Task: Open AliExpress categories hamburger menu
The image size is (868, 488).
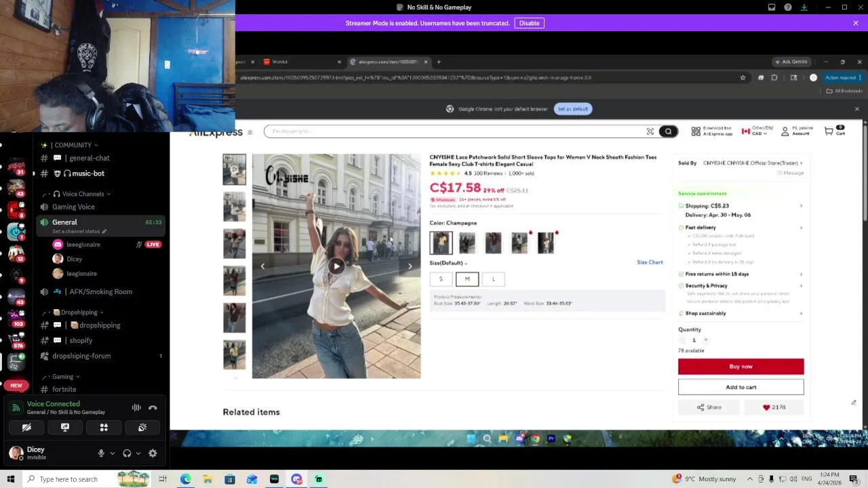Action: 250,133
